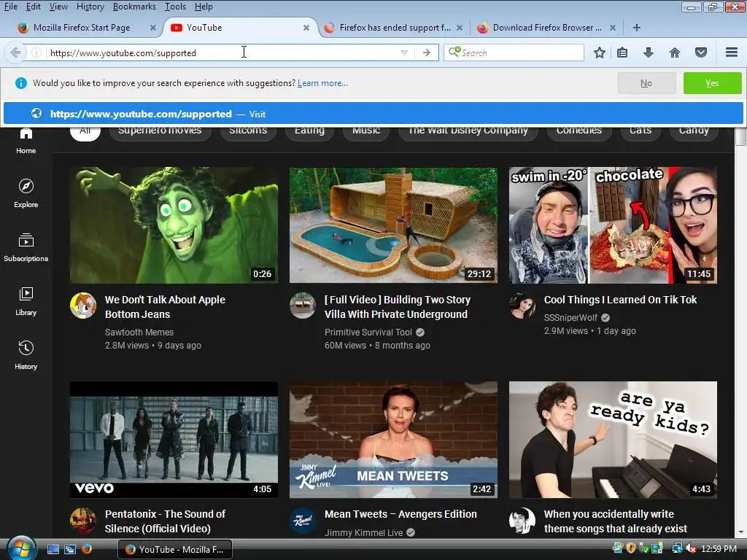Image resolution: width=747 pixels, height=560 pixels.
Task: Click the search engine magnifier icon
Action: (x=454, y=52)
